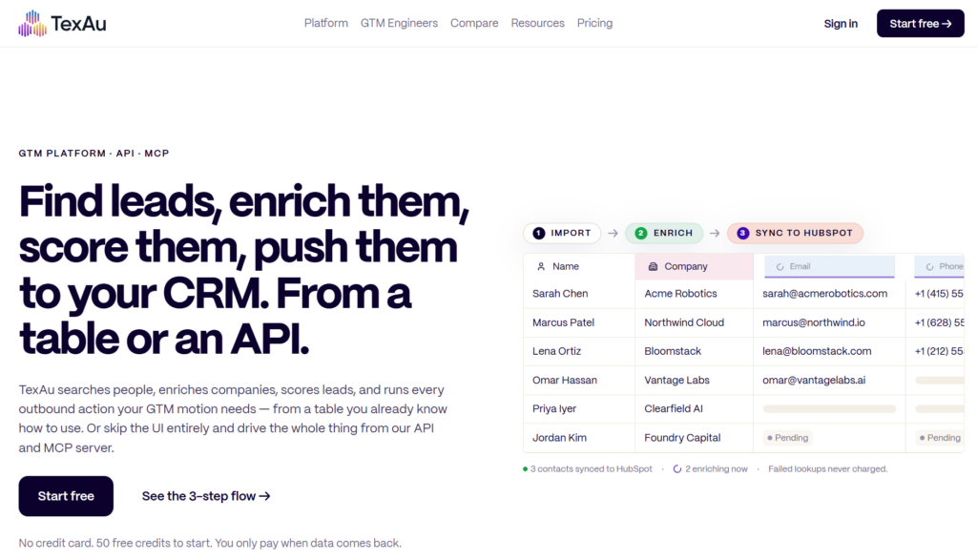Viewport: 977px width, 560px height.
Task: Select the Sync to HubSpot step pill
Action: coord(795,233)
